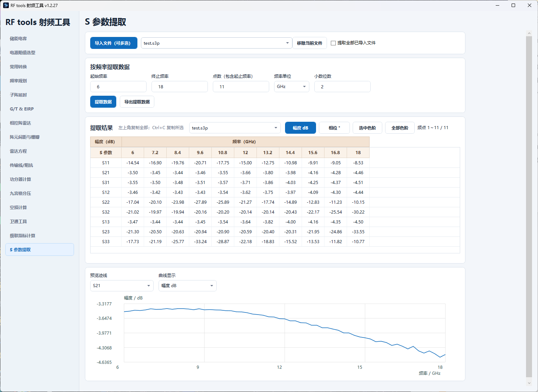Viewport: 538px width, 392px height.
Task: Click the vertical scrollbar thumb
Action: point(529,207)
